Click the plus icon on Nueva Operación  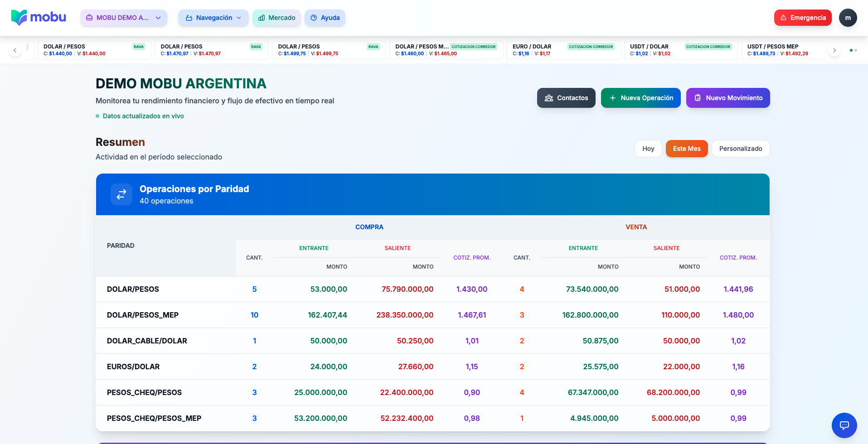point(613,98)
